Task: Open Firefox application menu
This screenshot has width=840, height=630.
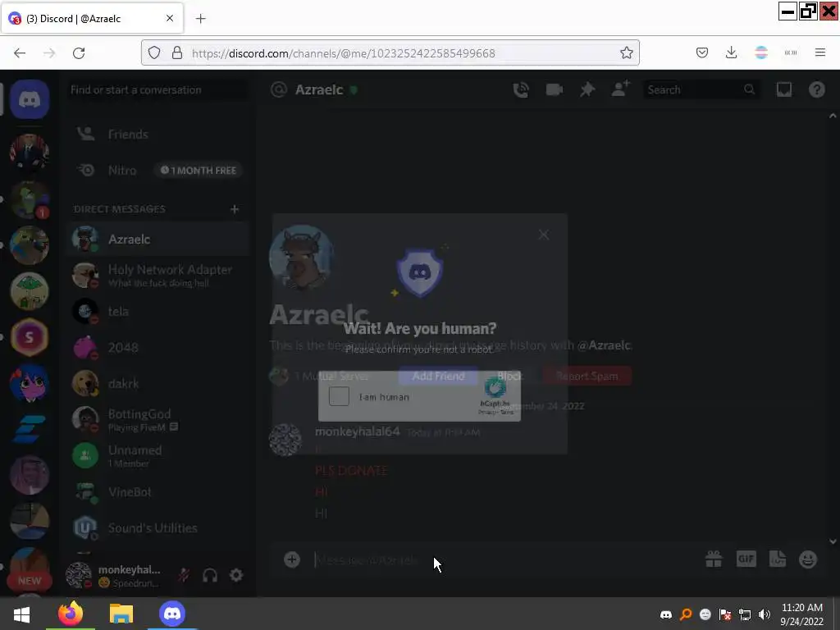Action: 820,52
